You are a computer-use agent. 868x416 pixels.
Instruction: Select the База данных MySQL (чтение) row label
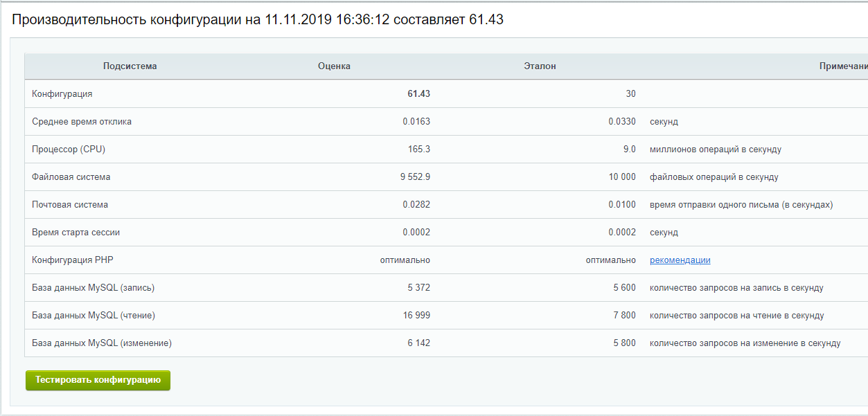coord(94,316)
